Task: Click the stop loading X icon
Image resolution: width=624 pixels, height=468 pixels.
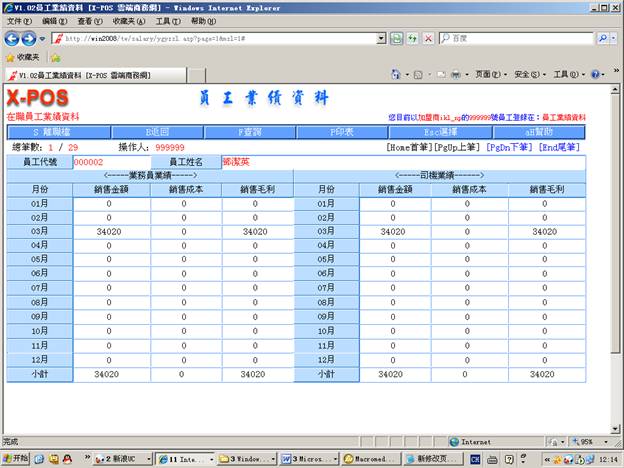Action: pos(428,38)
